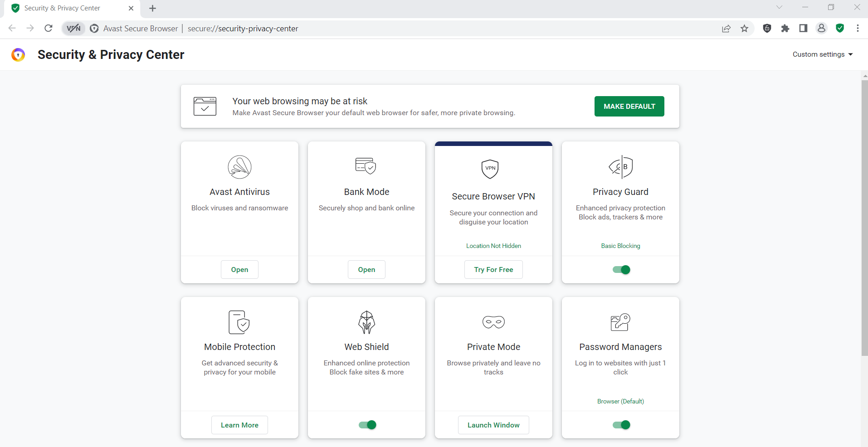The height and width of the screenshot is (447, 868).
Task: Click the 'Securely shop and bank online' description
Action: coord(366,208)
